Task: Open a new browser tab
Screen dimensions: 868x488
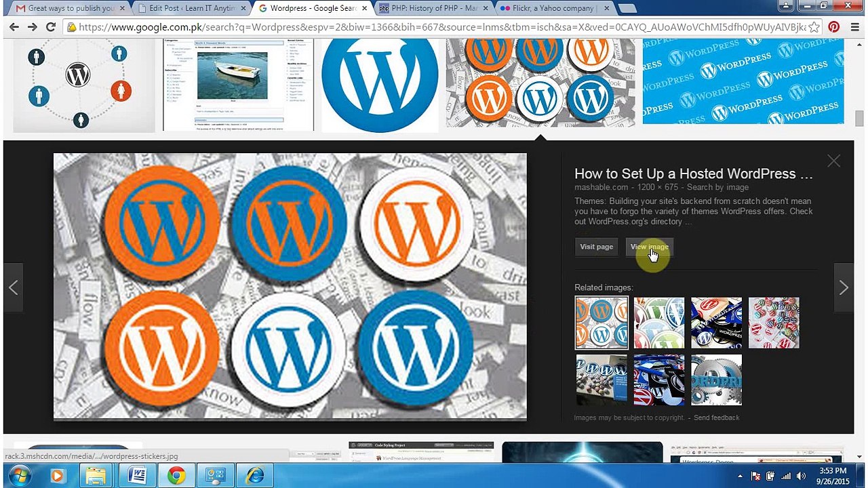Action: tap(627, 8)
